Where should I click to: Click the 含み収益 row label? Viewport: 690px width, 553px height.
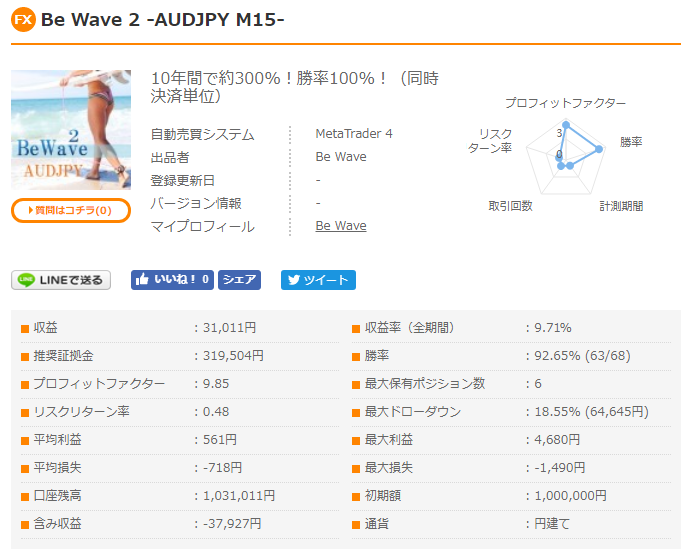(57, 524)
